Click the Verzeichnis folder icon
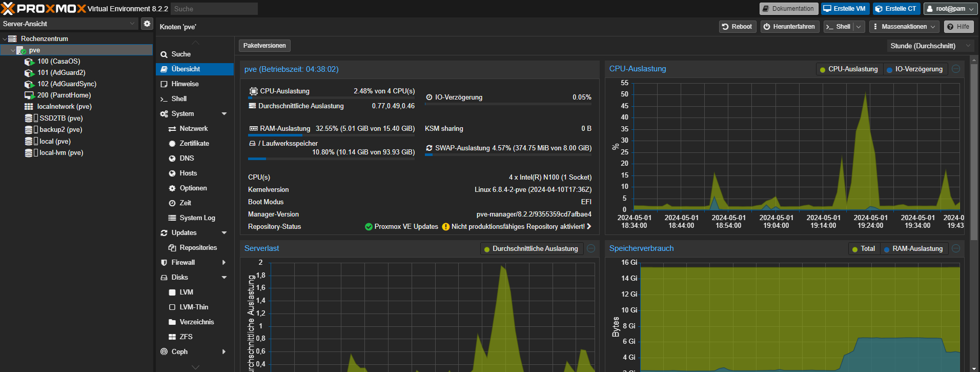 (x=172, y=322)
